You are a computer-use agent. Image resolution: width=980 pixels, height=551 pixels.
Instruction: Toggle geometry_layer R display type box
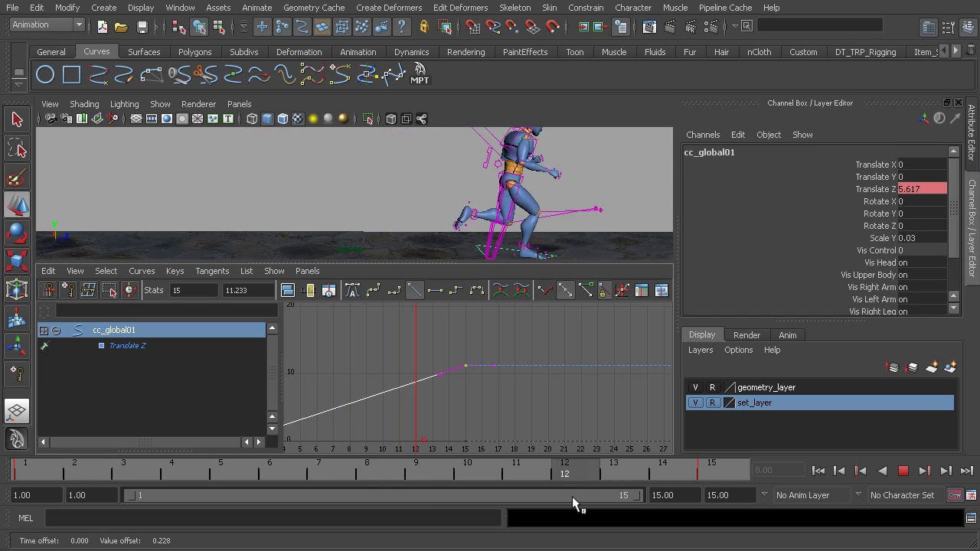(712, 387)
